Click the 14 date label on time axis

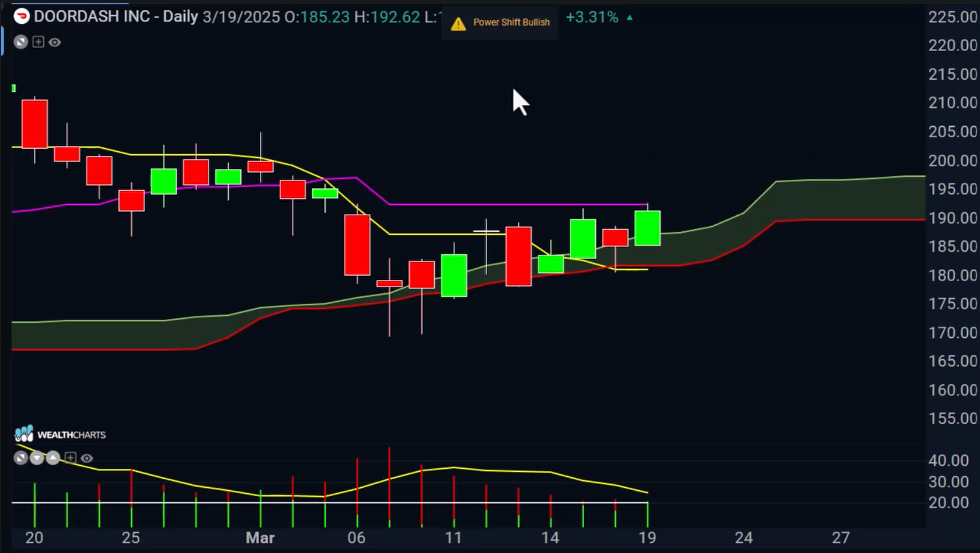click(550, 538)
